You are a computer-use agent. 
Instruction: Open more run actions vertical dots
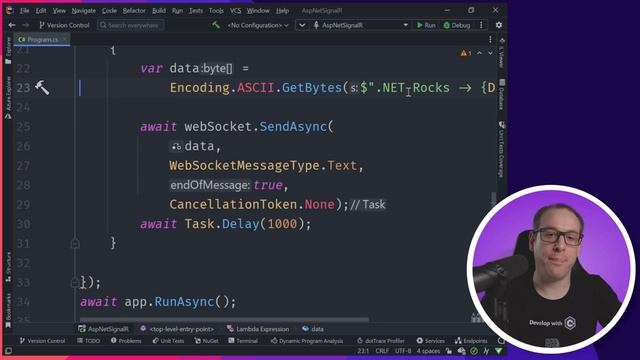coord(482,25)
